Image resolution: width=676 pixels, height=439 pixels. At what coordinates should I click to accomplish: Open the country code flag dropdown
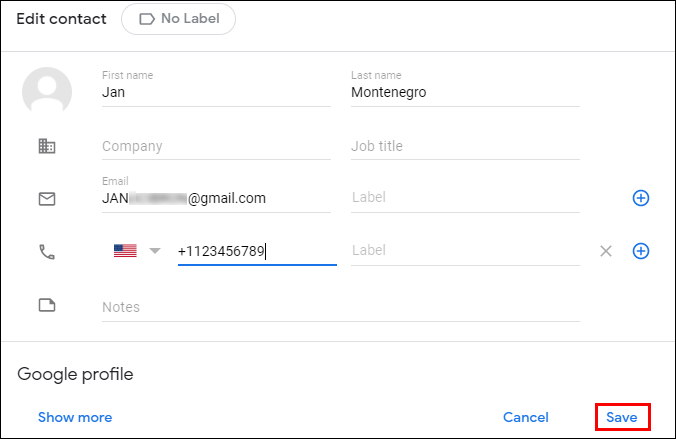coord(137,251)
